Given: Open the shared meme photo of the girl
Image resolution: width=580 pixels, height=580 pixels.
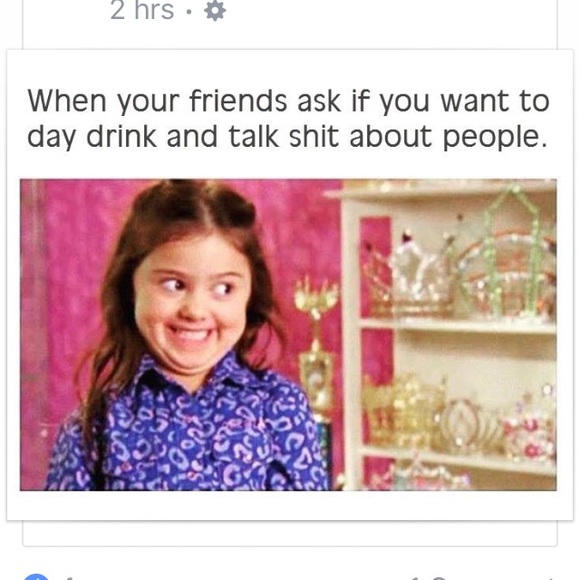Looking at the screenshot, I should [288, 335].
